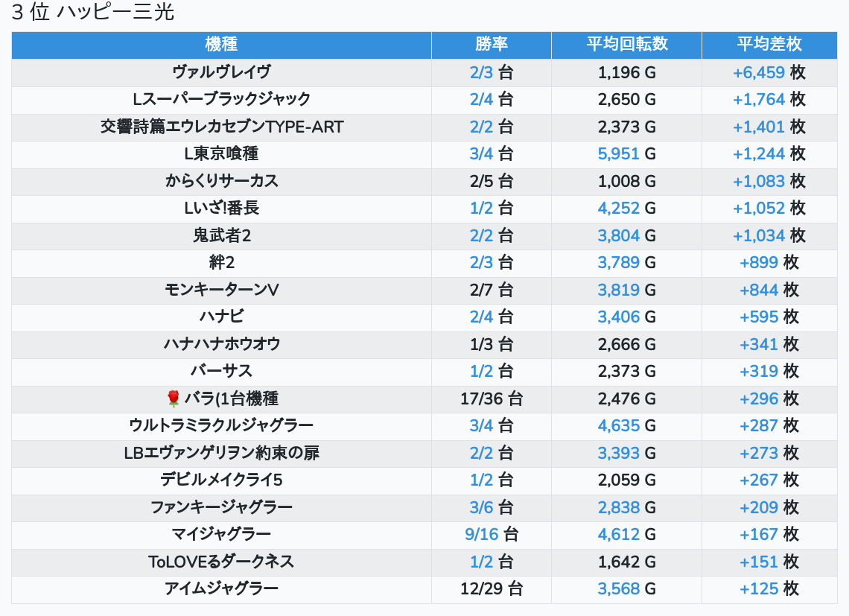The image size is (849, 616).
Task: Select the からくりサーカス machine name
Action: [221, 181]
